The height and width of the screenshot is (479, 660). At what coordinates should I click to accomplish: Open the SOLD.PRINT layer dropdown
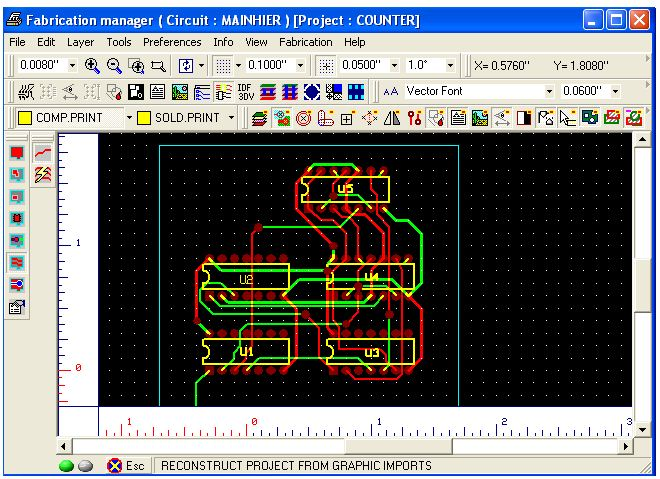pos(231,118)
